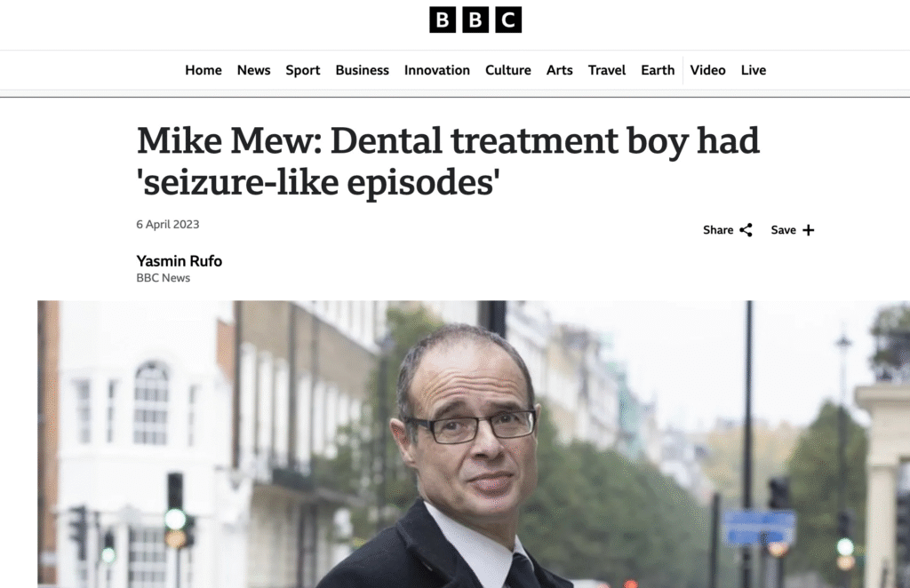Click the plus icon next to Save
Screen dimensions: 910x588
(808, 230)
